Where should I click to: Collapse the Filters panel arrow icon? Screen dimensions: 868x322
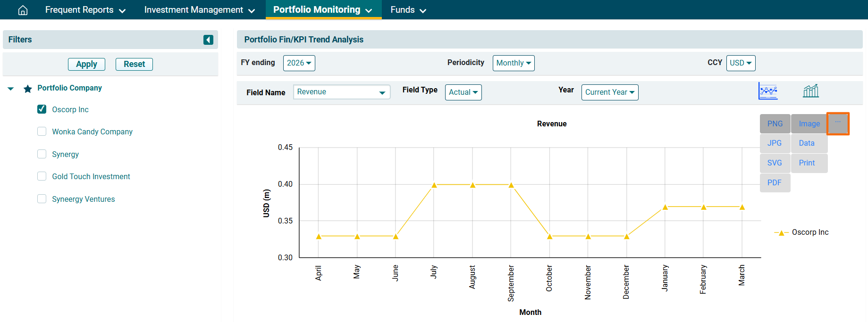(208, 40)
